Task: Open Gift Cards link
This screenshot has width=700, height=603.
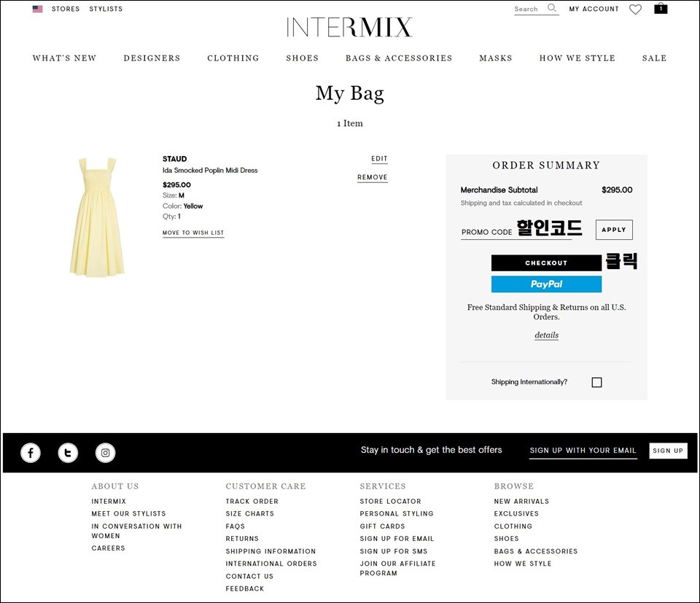Action: pyautogui.click(x=382, y=526)
